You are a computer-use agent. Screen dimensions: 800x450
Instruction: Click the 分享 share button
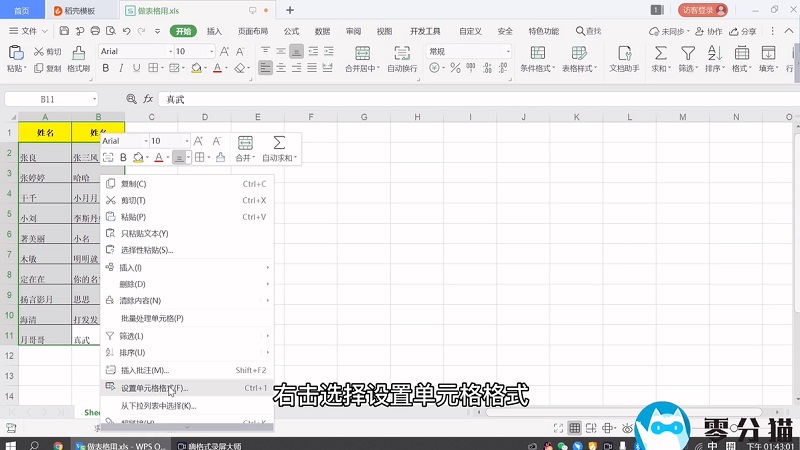click(x=743, y=31)
